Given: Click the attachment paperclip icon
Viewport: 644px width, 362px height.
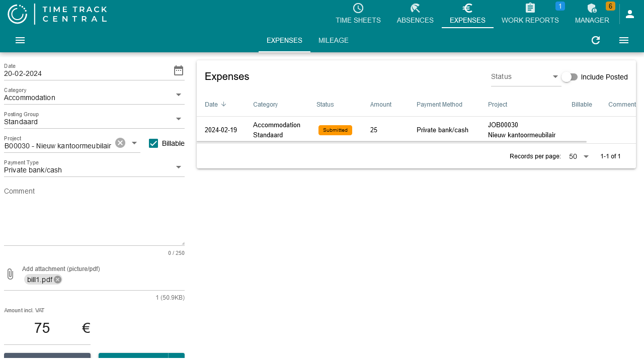Looking at the screenshot, I should click(10, 274).
